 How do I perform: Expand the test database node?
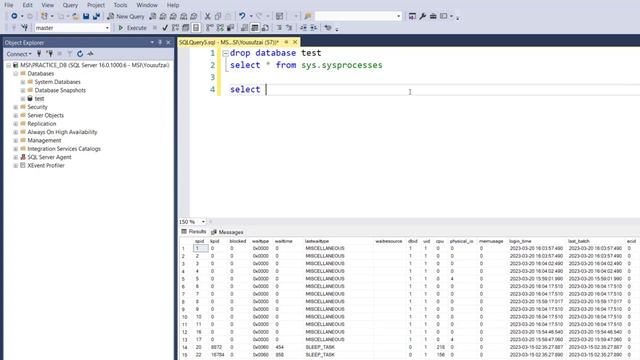click(x=23, y=99)
